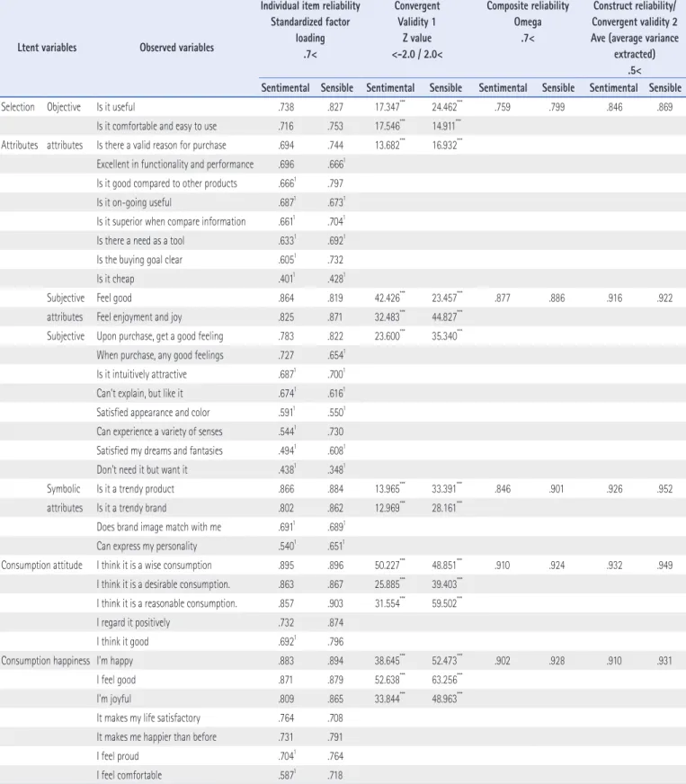Click the 'Consumption happiness' latent variable
The width and height of the screenshot is (686, 784).
pos(46,661)
